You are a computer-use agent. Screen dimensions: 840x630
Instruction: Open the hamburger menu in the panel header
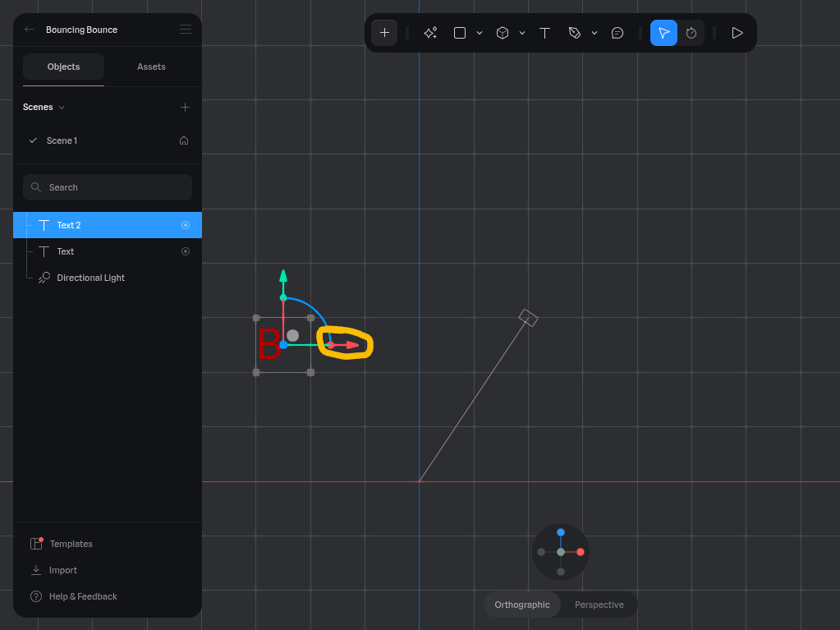(186, 30)
